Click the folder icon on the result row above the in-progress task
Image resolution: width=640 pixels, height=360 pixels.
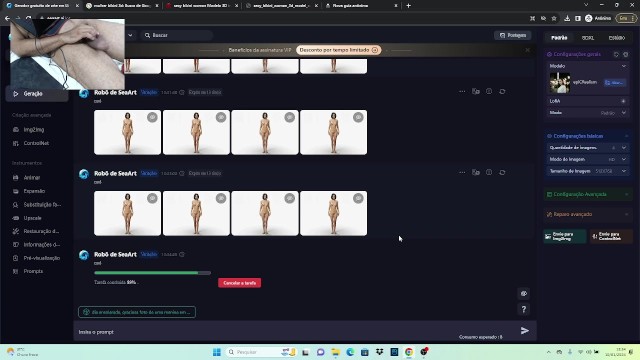(476, 173)
